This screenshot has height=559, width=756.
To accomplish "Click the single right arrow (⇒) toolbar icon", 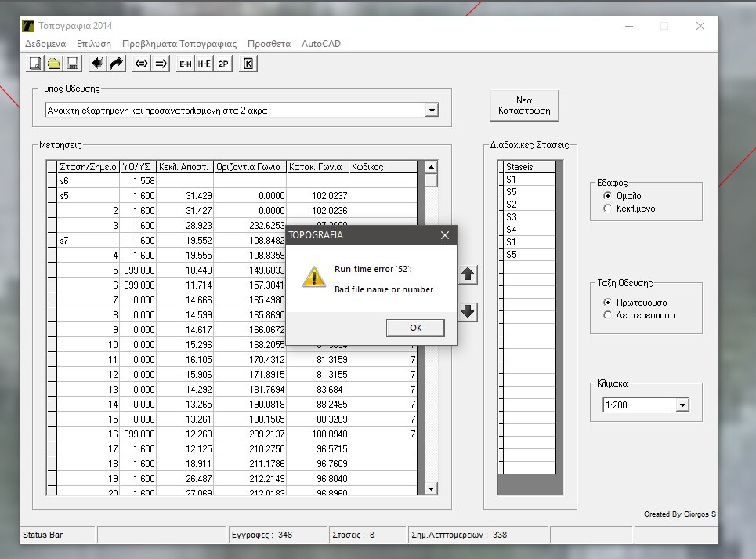I will (161, 64).
